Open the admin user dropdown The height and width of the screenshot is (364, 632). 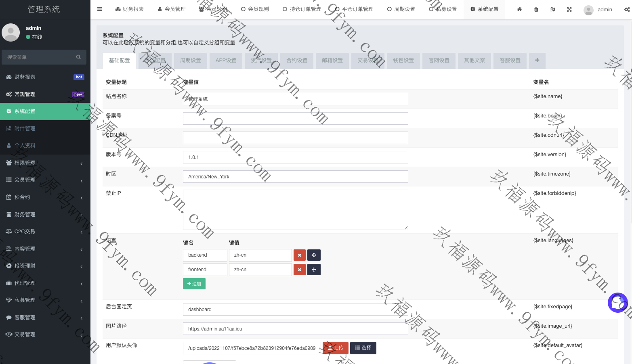pyautogui.click(x=598, y=10)
